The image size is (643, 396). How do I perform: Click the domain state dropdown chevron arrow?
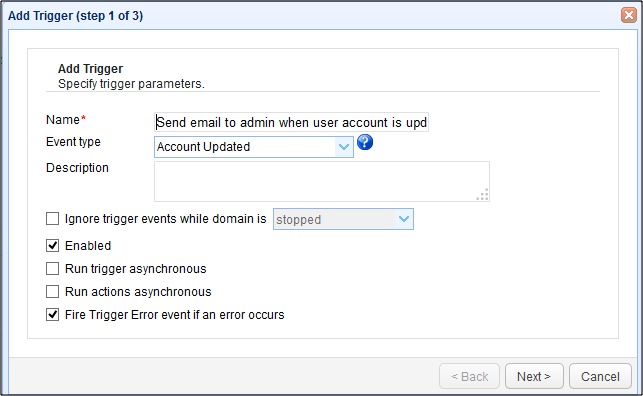click(x=404, y=219)
